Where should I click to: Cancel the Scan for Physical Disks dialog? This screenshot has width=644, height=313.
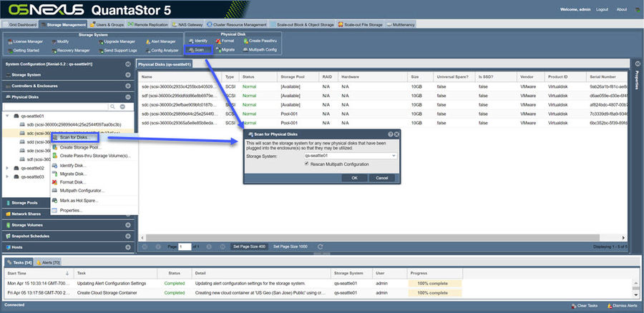click(x=381, y=178)
